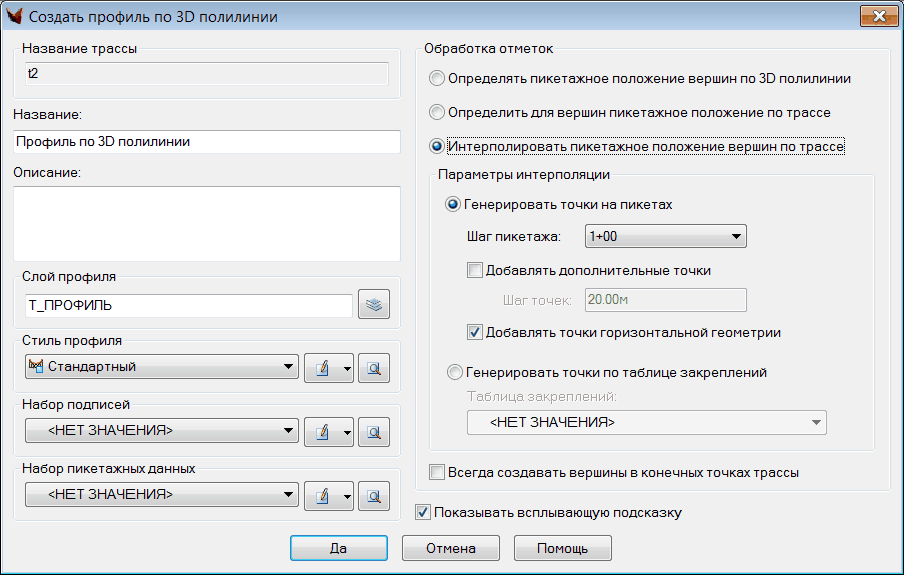
Task: Open the layer picker beside Т_ПРОФИЛЬ
Action: (x=373, y=305)
